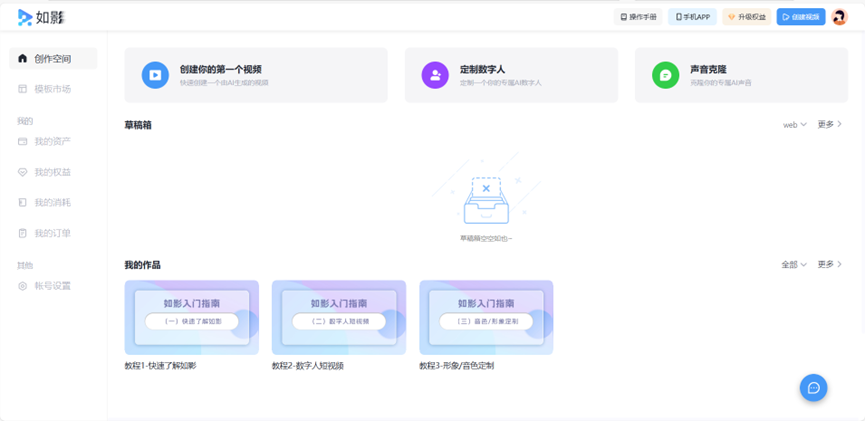Open 帐号设置 account settings

coord(52,286)
